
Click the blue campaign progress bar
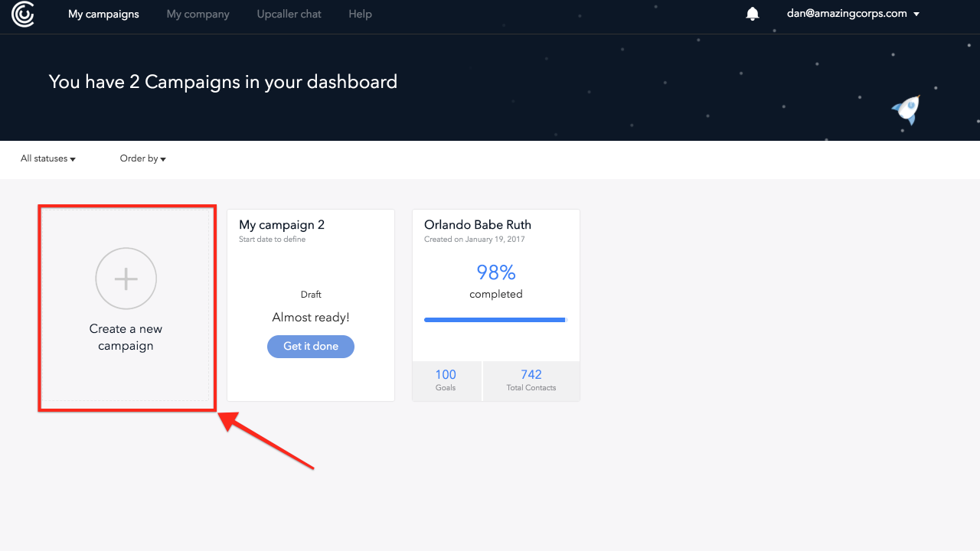(x=495, y=320)
